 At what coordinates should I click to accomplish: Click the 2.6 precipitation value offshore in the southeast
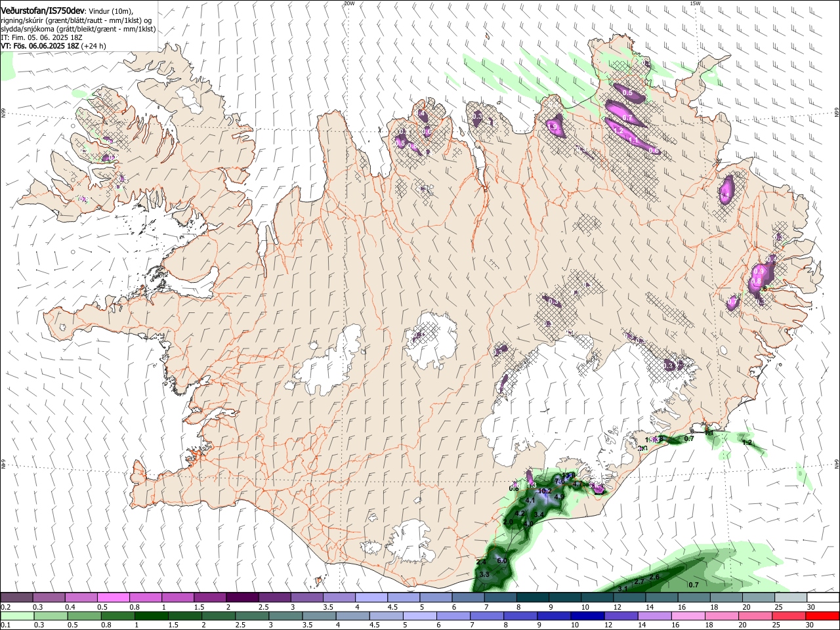[x=654, y=577]
